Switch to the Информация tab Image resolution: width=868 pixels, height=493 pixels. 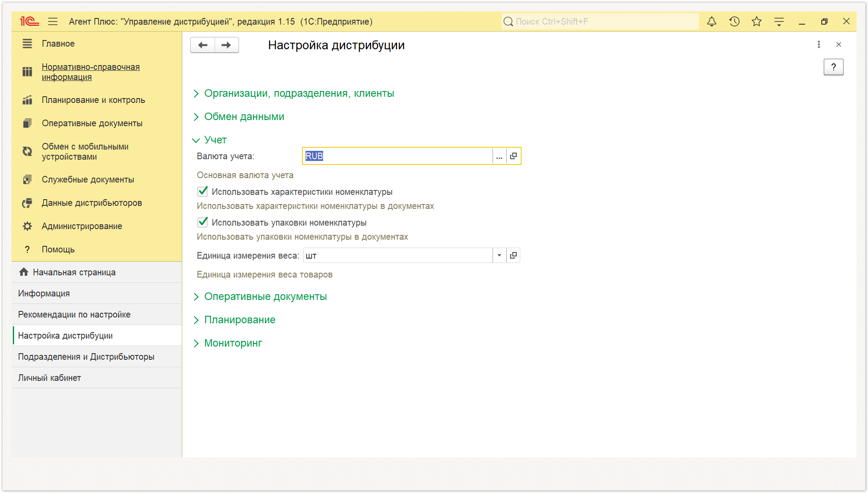[x=97, y=293]
